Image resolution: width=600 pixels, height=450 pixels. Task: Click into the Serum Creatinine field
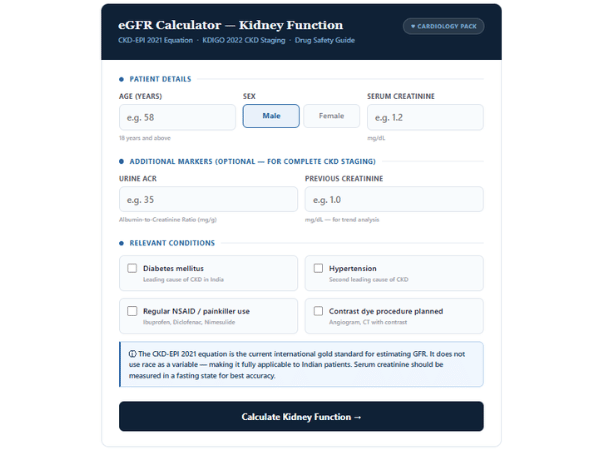(425, 117)
